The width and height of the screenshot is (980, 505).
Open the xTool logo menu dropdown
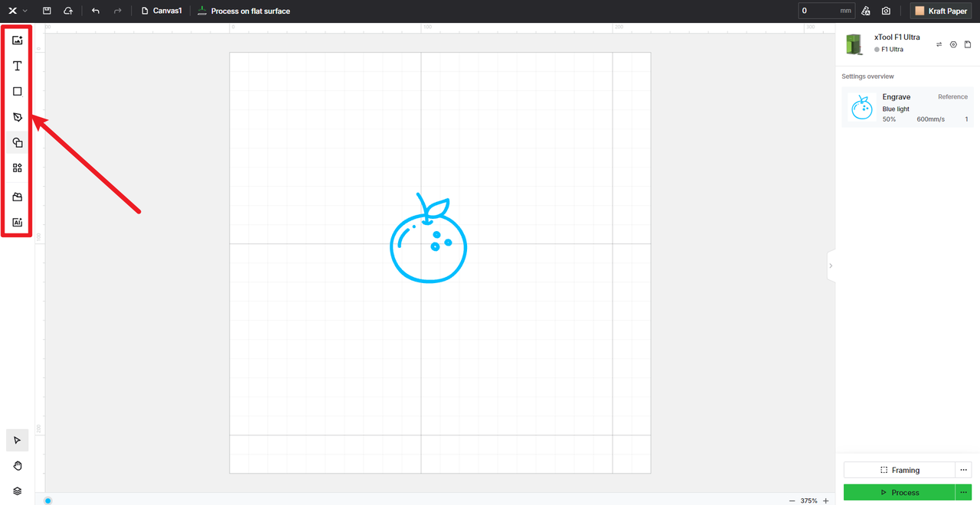17,11
